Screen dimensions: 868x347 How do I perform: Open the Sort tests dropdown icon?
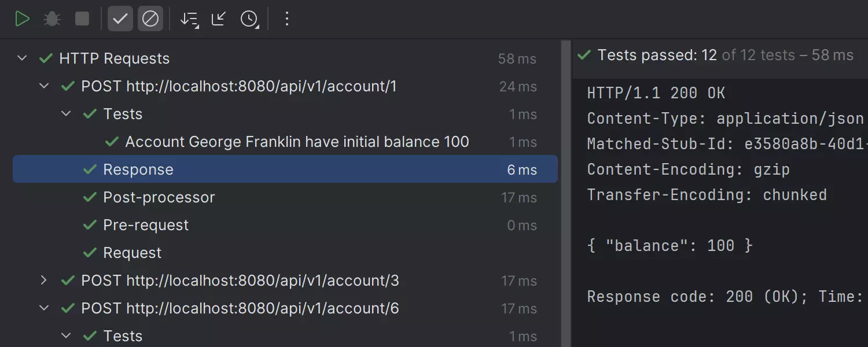point(189,19)
